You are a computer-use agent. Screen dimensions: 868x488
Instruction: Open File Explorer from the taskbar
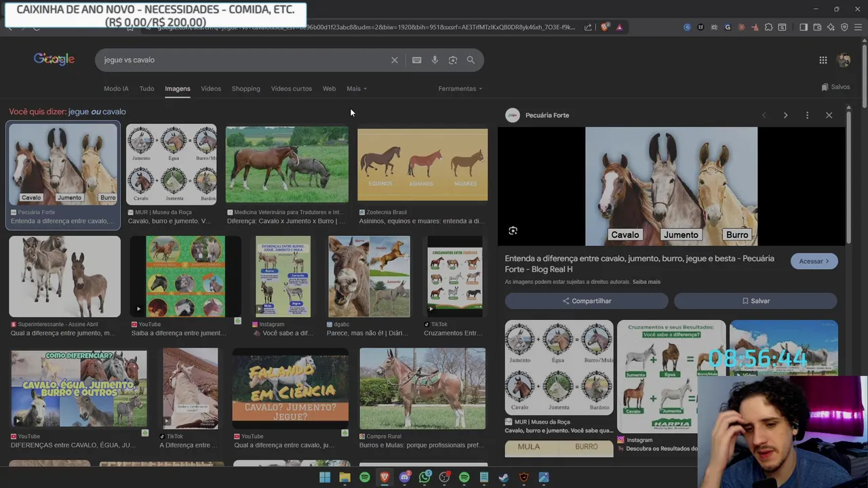click(344, 477)
